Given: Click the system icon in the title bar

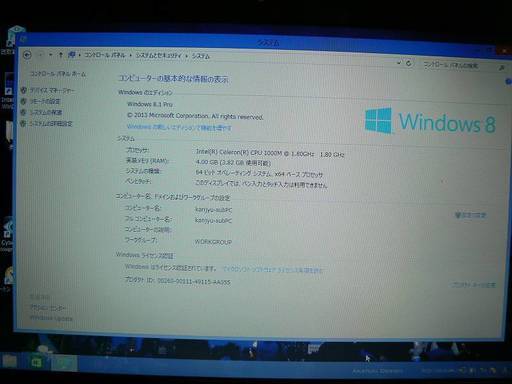Looking at the screenshot, I should (x=23, y=39).
